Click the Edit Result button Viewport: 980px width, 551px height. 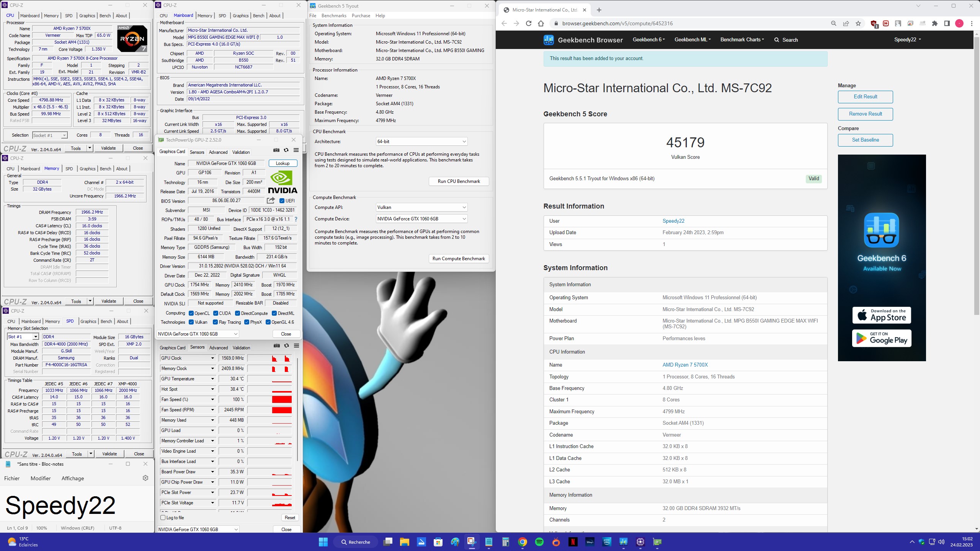click(865, 97)
